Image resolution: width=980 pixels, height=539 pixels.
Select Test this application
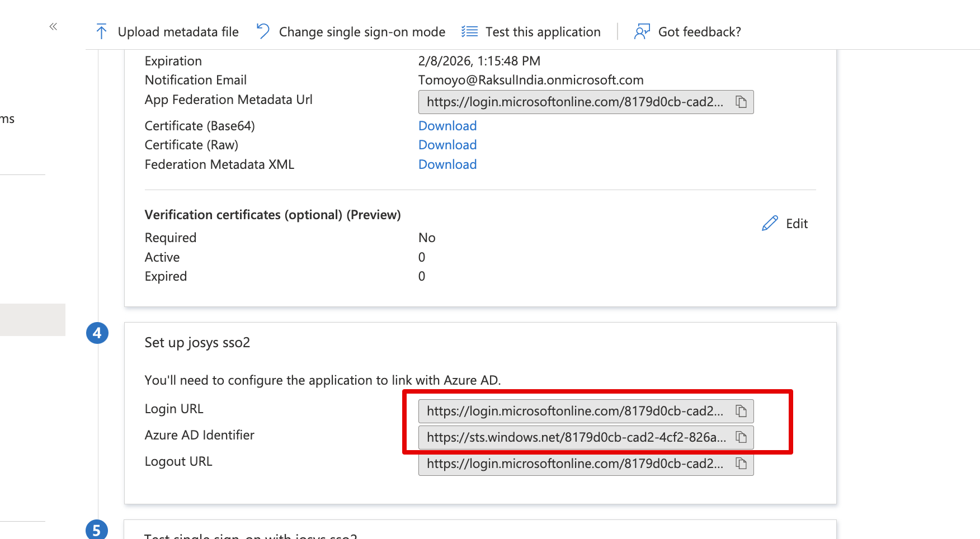543,32
